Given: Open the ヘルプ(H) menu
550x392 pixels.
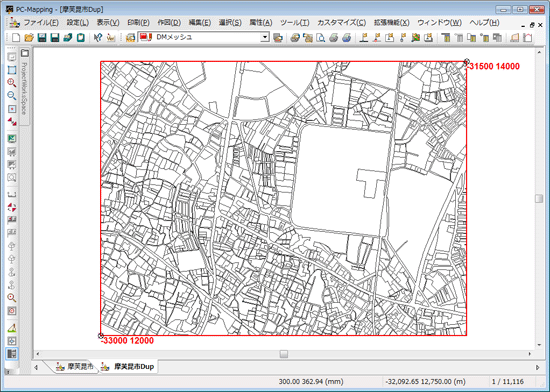Looking at the screenshot, I should click(484, 22).
